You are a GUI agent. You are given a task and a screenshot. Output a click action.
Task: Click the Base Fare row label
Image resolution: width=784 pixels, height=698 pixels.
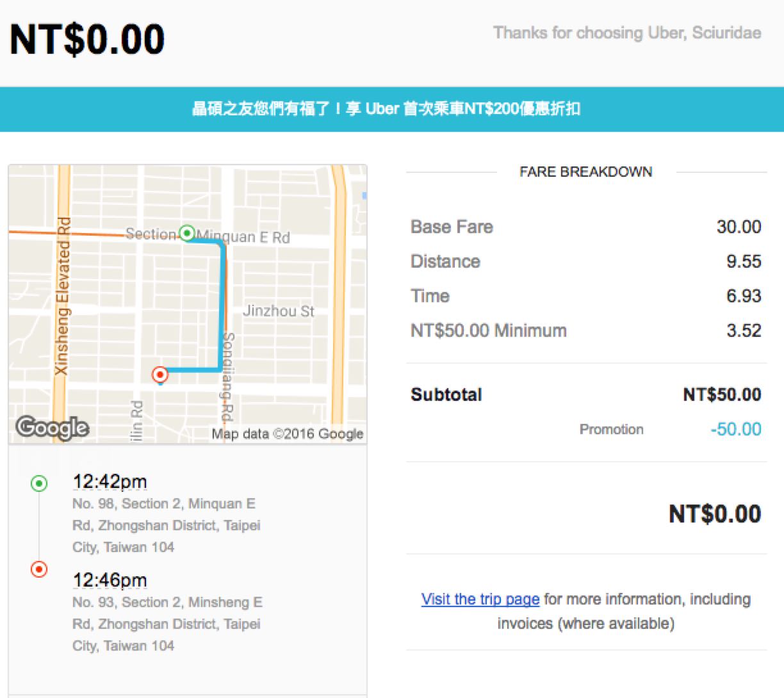click(x=452, y=227)
